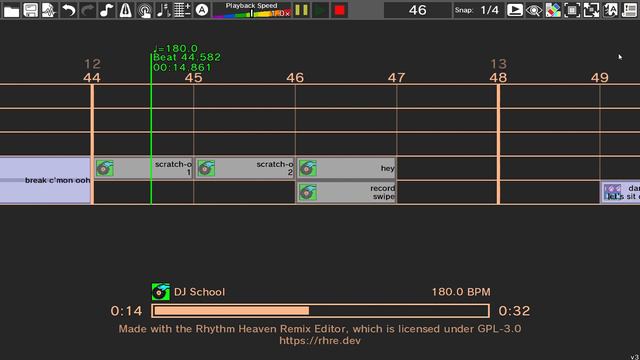The height and width of the screenshot is (360, 640).
Task: Click the Beat 44.582 readout
Action: coord(187,58)
